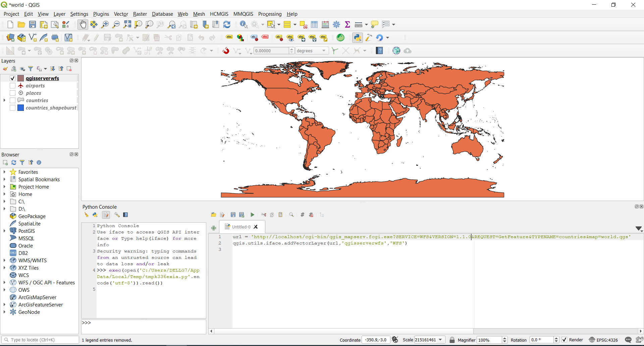
Task: Toggle the Show Editor icon in console
Action: (106, 215)
